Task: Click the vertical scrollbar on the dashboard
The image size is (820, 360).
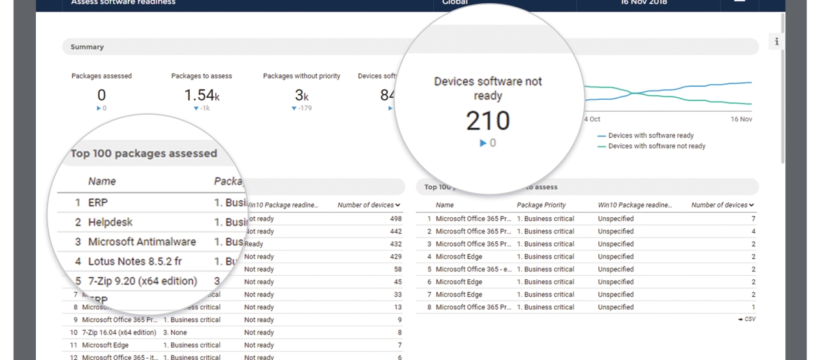Action: [x=782, y=89]
